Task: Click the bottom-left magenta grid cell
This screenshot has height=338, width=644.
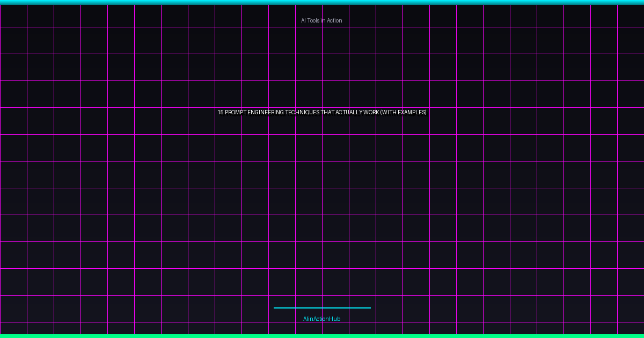Action: pyautogui.click(x=13, y=328)
